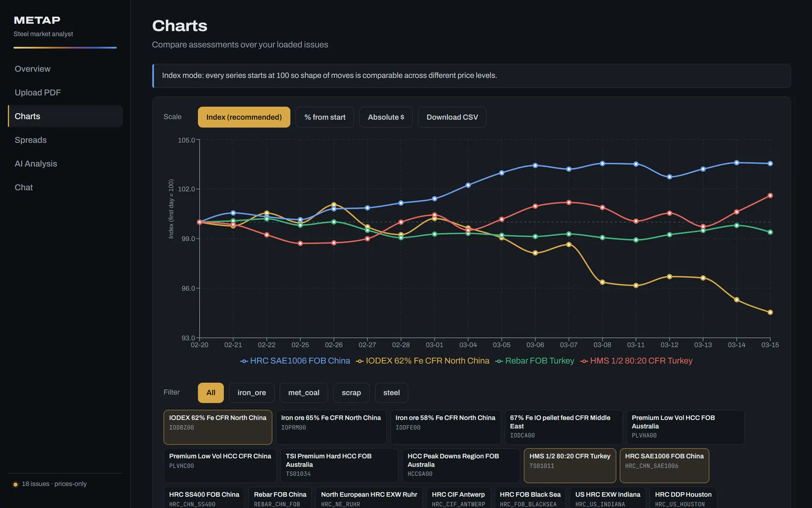Image resolution: width=812 pixels, height=508 pixels.
Task: Deselect the HRC SAE1006 FOB China card
Action: click(664, 465)
